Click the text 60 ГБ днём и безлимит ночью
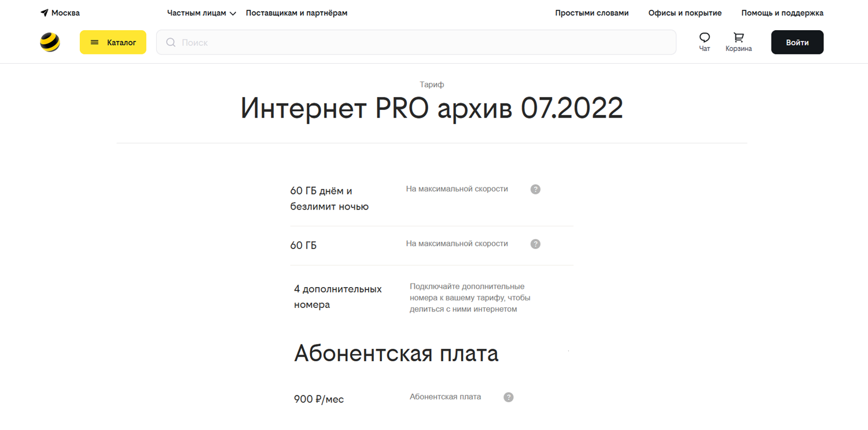868x430 pixels. tap(329, 199)
